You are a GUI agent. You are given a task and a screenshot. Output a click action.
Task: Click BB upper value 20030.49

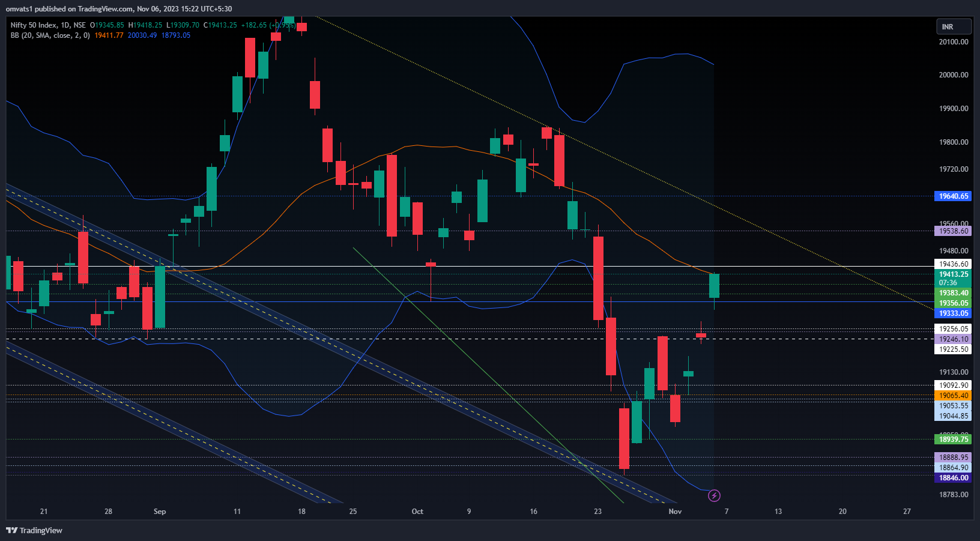click(x=142, y=35)
